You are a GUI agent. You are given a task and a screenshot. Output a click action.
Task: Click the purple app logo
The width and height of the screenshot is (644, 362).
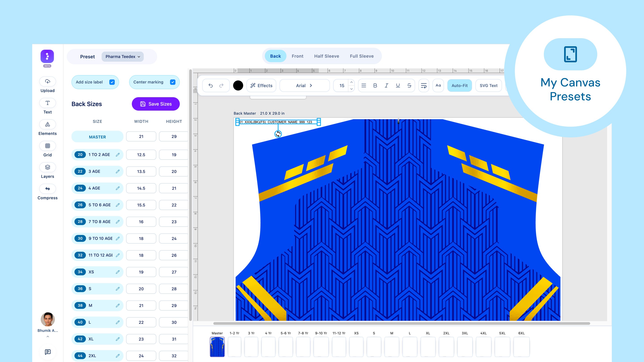pyautogui.click(x=47, y=56)
